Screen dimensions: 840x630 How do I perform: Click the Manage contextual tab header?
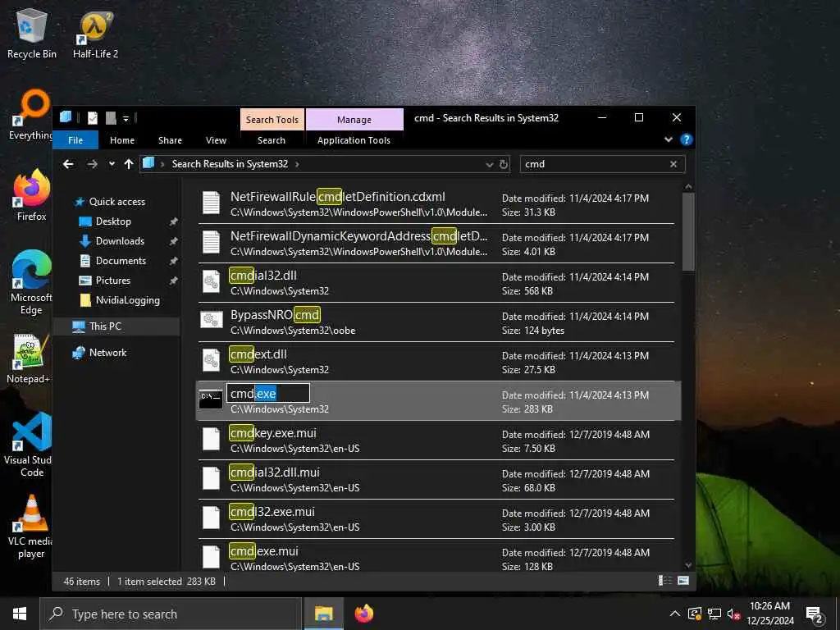354,120
